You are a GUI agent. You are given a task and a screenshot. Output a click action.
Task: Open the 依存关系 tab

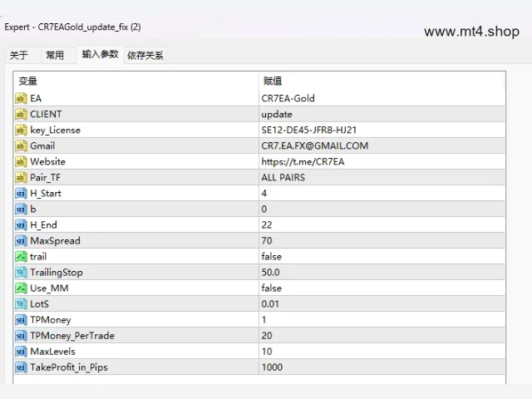145,56
